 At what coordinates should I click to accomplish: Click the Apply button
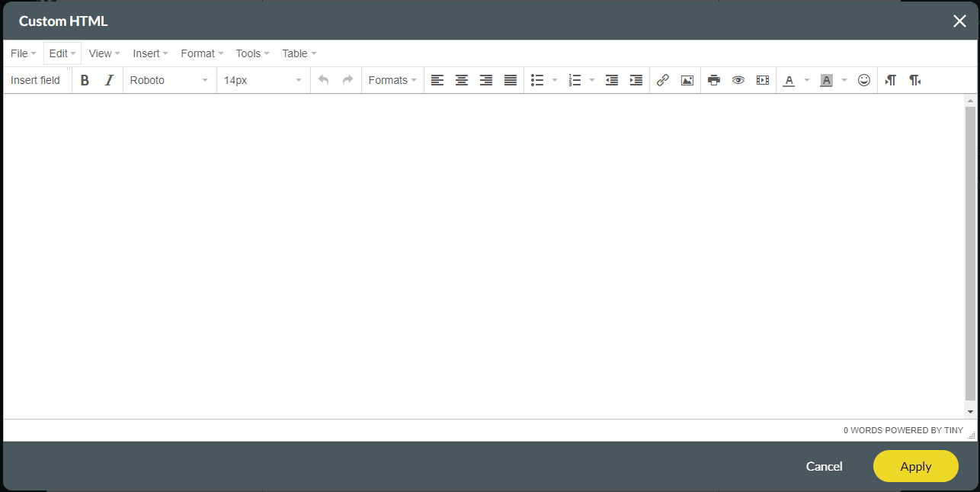[915, 466]
